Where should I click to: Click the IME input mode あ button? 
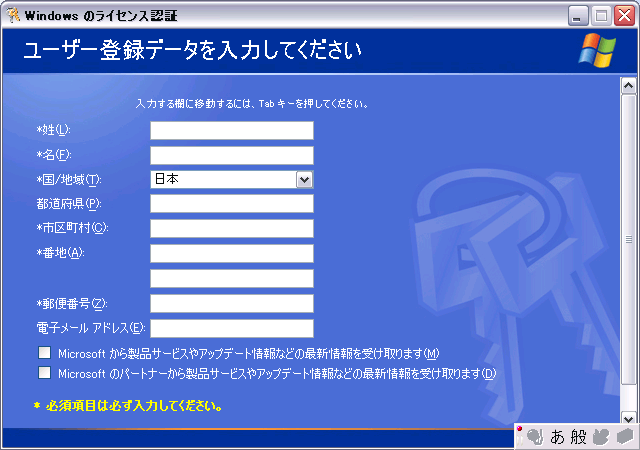coord(557,437)
